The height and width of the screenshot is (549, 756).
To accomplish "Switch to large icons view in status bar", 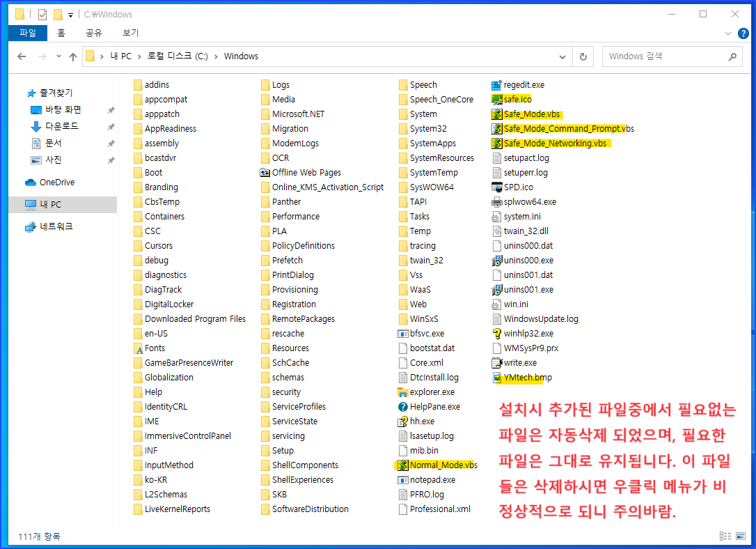I will (x=741, y=536).
